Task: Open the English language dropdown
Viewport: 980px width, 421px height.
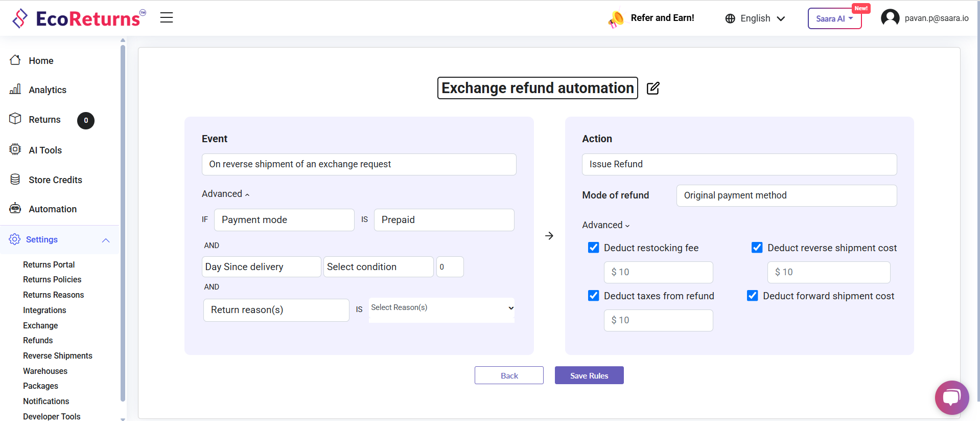Action: click(x=755, y=18)
